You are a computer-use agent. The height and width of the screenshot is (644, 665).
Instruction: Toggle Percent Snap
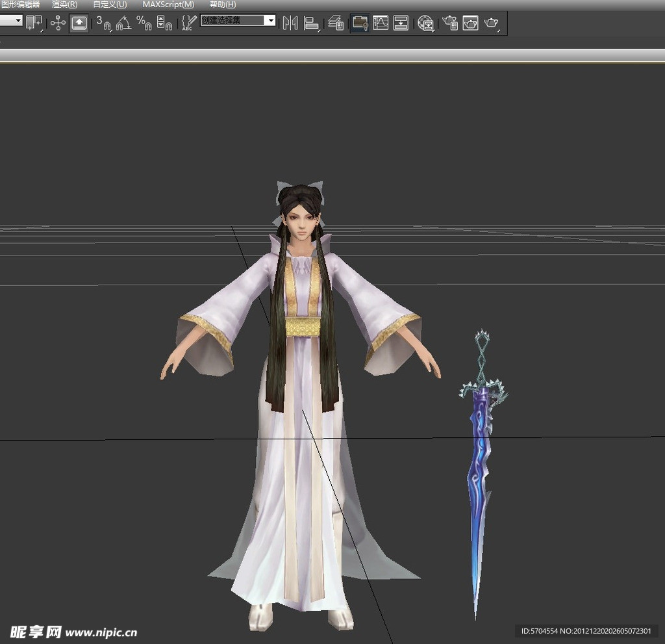point(144,23)
